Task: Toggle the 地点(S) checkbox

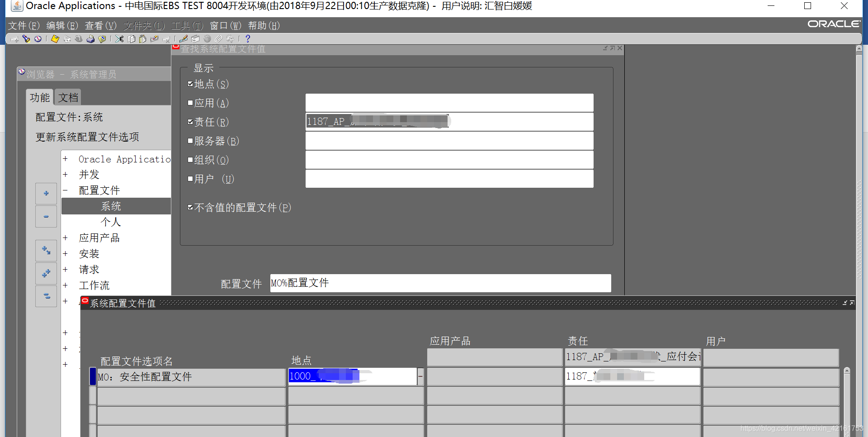Action: (x=190, y=84)
